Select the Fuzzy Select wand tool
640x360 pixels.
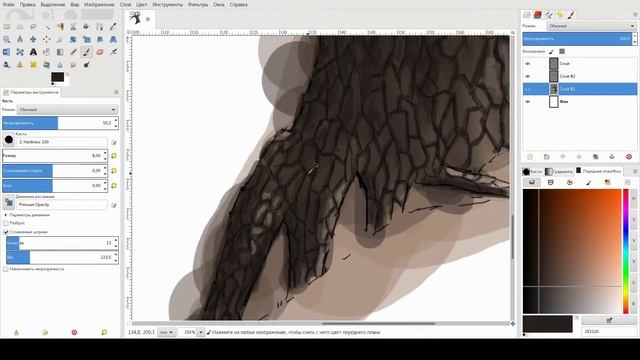pyautogui.click(x=47, y=27)
